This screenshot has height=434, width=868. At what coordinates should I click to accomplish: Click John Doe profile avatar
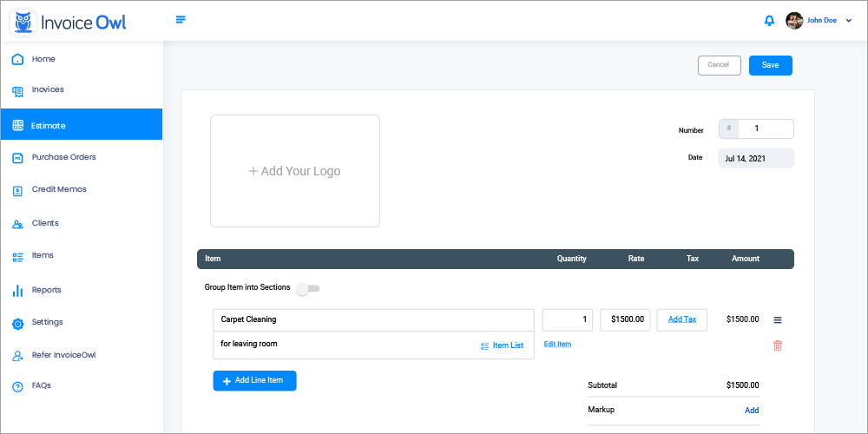pos(794,21)
